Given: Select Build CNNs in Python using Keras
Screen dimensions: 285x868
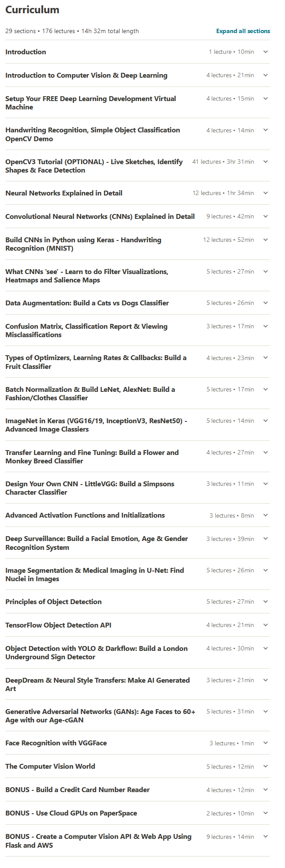Looking at the screenshot, I should pos(83,244).
